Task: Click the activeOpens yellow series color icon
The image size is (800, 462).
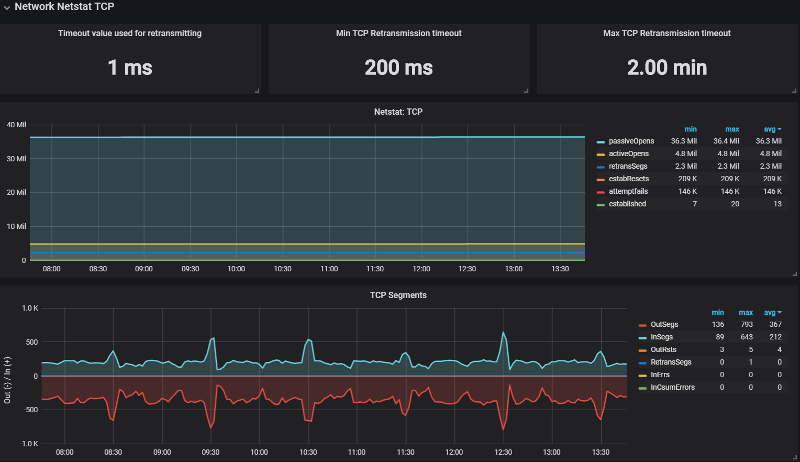Action: tap(600, 154)
